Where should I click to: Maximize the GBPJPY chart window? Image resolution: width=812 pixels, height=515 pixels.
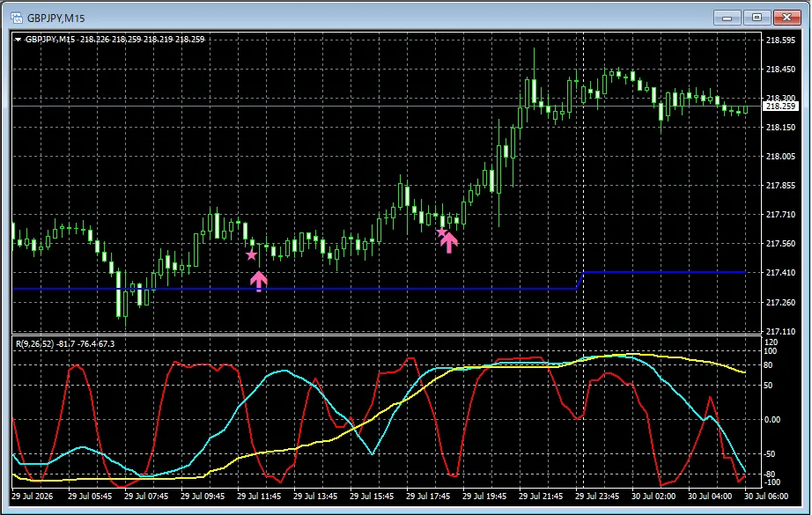coord(757,18)
